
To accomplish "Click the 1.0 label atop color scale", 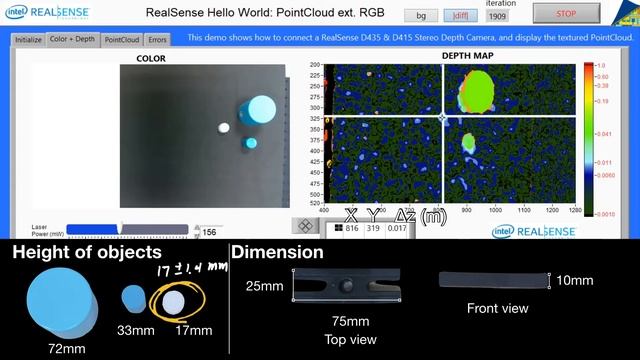I will (601, 65).
